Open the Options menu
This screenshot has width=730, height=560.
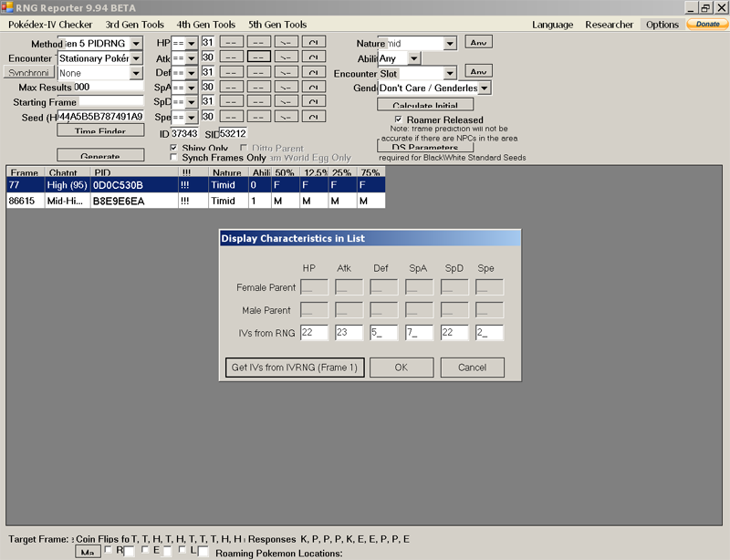tap(662, 25)
